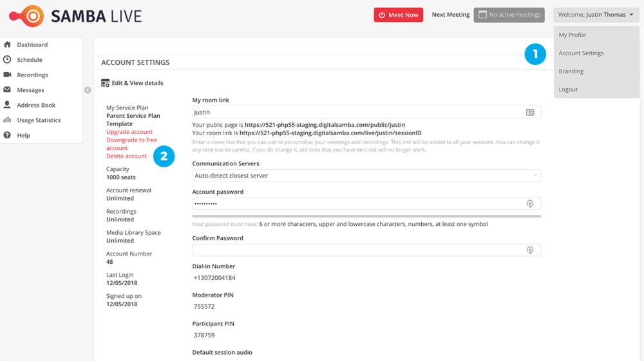Screen dimensions: 644x361
Task: Open Recordings from the sidebar
Action: point(32,75)
